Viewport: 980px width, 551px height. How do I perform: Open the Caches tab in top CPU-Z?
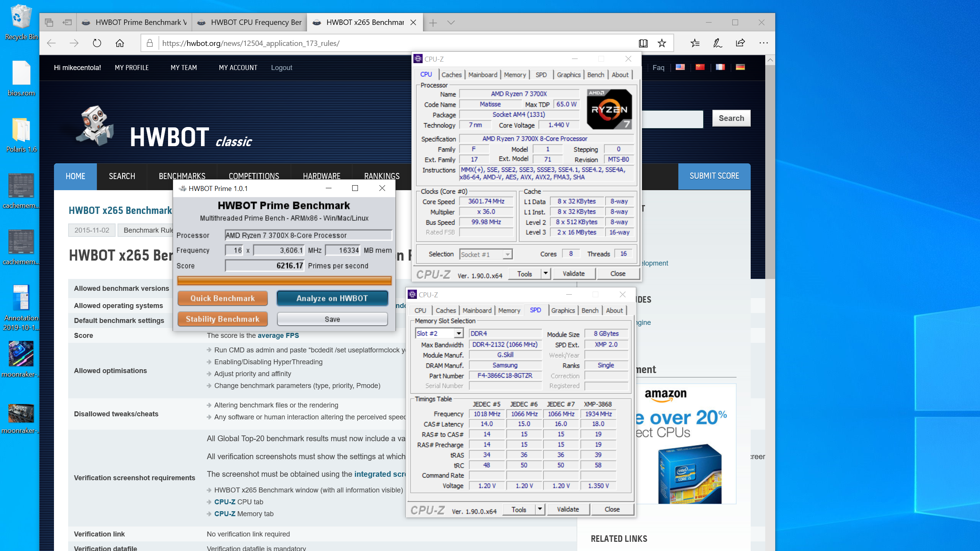451,75
